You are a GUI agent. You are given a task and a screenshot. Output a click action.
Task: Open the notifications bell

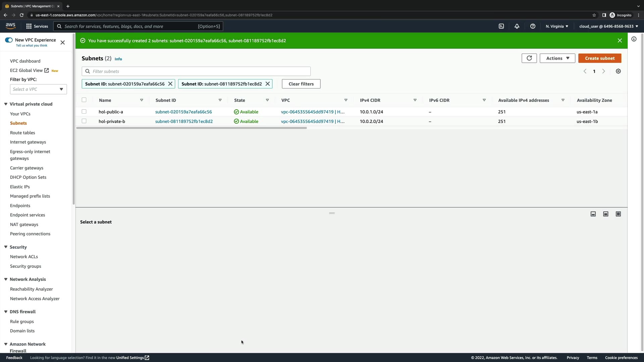pyautogui.click(x=517, y=26)
